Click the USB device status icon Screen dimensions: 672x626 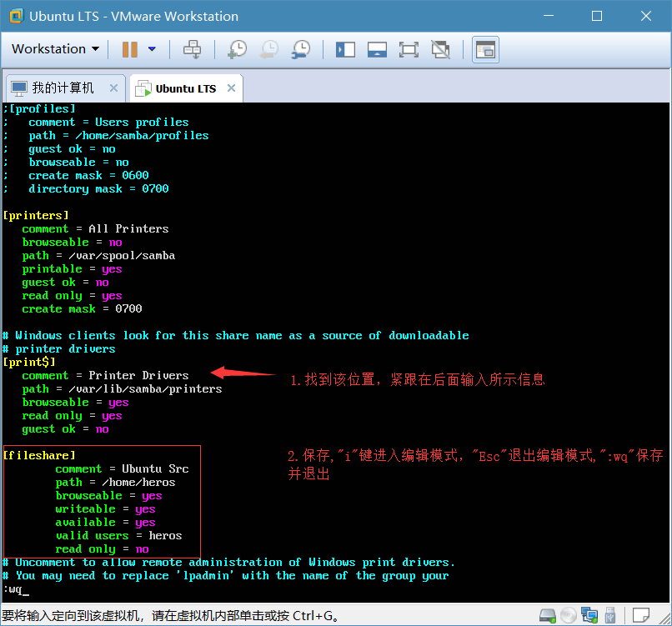(x=610, y=616)
